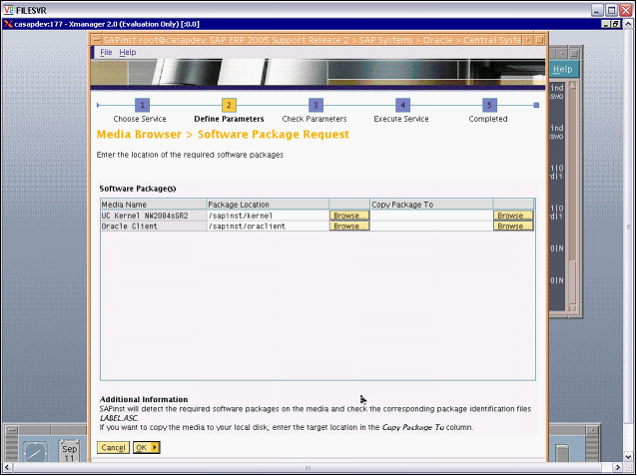Click the Help button in the background window
This screenshot has height=476, width=637.
(x=563, y=69)
